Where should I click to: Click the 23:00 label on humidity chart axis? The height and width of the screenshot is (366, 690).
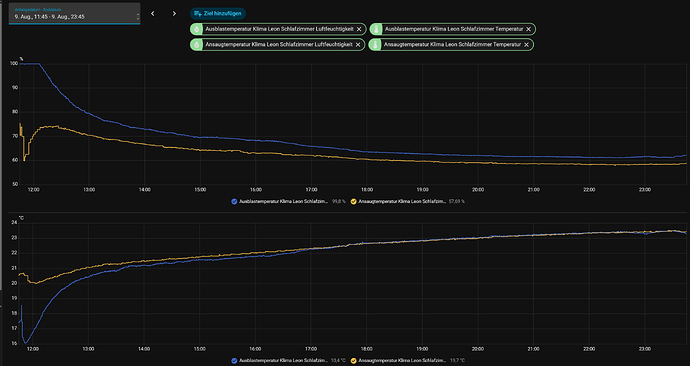click(645, 190)
